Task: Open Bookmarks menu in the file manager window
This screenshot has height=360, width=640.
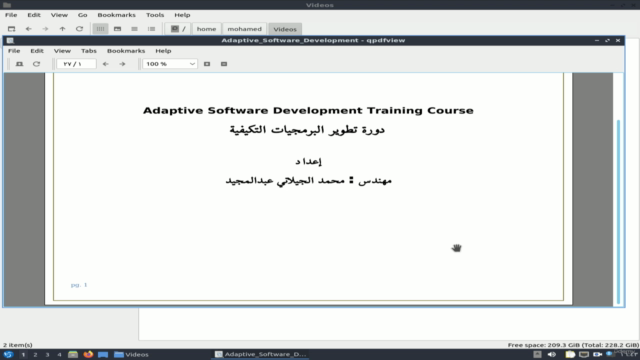Action: [x=116, y=15]
